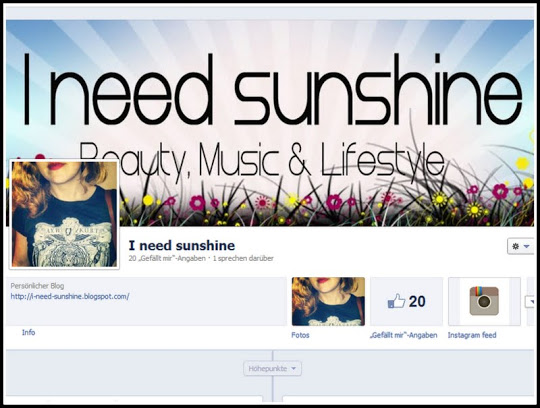
Task: Select the Fotos label
Action: pos(300,335)
